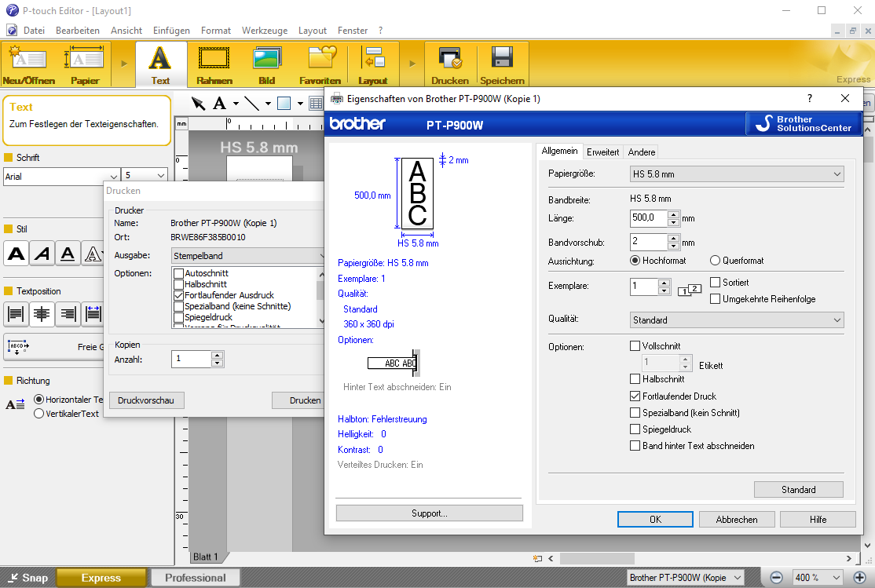
Task: Open the Bearbeiten menu
Action: tap(78, 31)
